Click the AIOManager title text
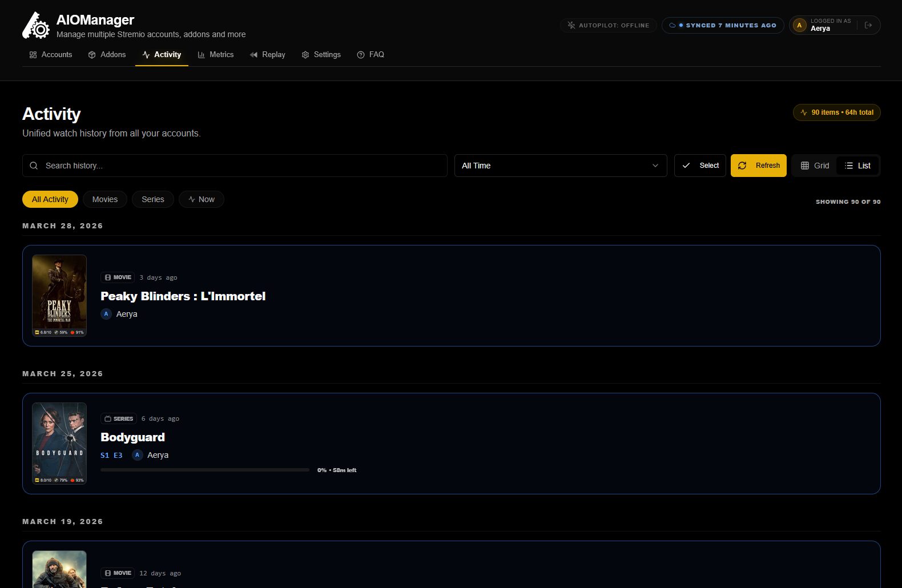Viewport: 902px width, 588px height. coord(95,20)
